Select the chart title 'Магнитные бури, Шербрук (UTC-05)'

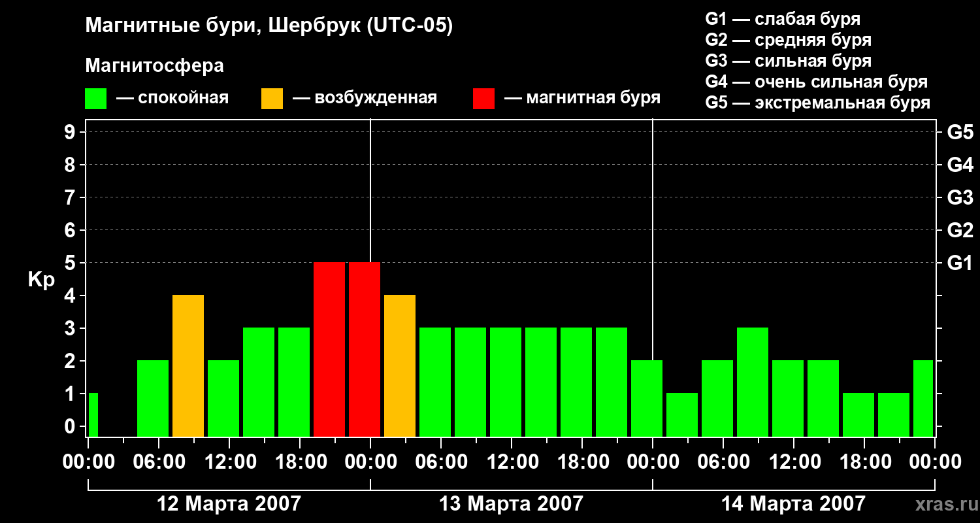click(269, 26)
